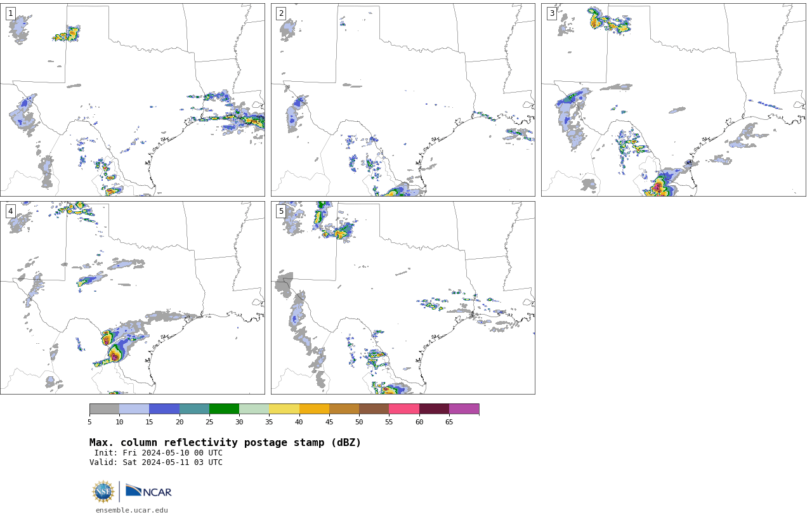Viewport: 812px width, 517px height.
Task: Open ensemble member 5 reflectivity map
Action: coord(403,298)
